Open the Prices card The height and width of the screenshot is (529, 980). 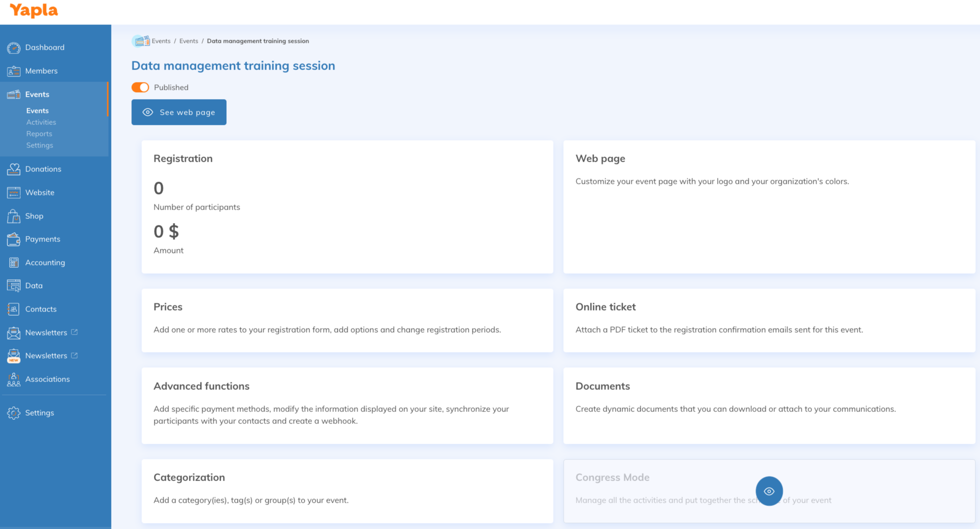coord(347,320)
